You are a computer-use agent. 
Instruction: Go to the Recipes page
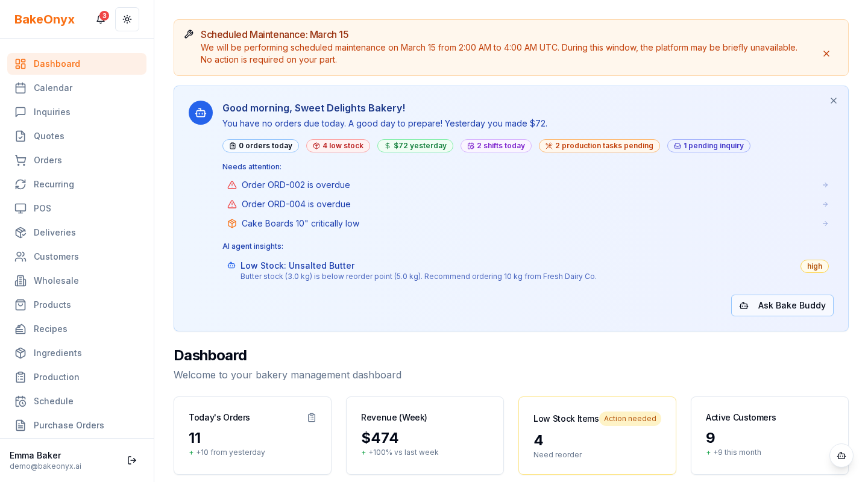(51, 329)
